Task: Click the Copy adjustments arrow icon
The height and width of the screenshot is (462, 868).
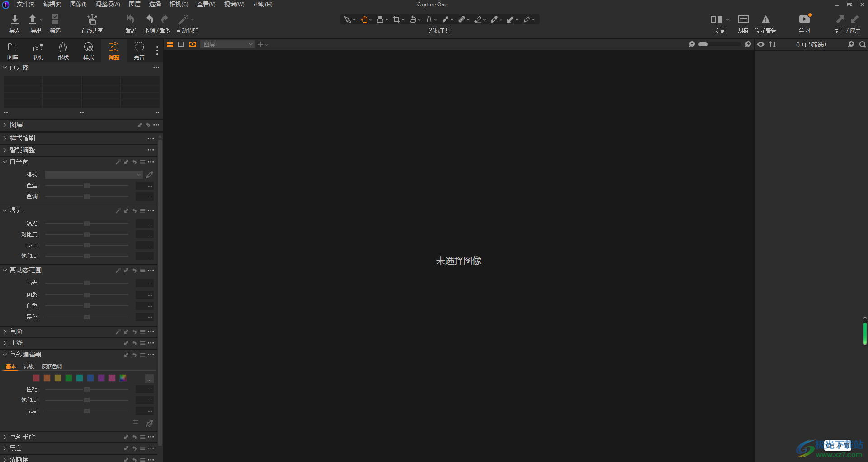Action: (840, 19)
